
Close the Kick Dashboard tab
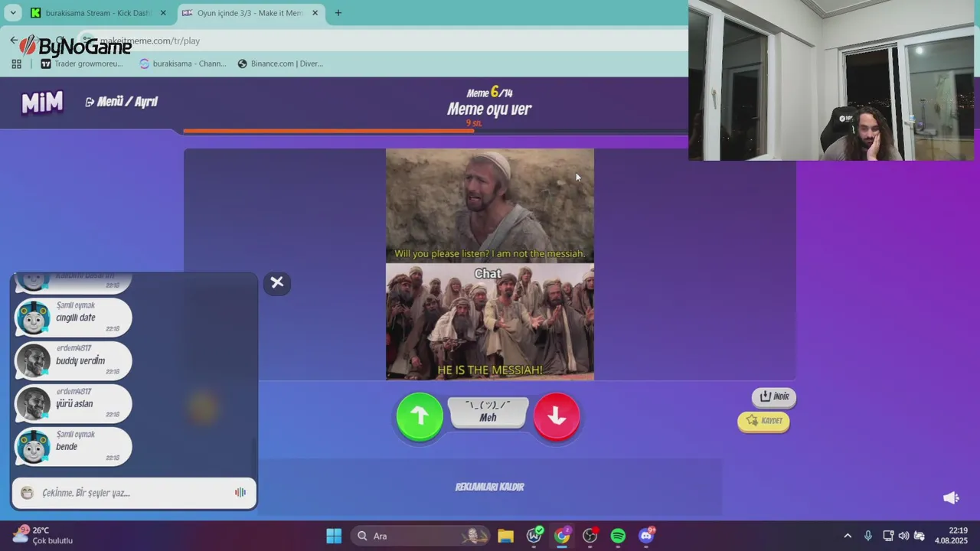coord(162,13)
